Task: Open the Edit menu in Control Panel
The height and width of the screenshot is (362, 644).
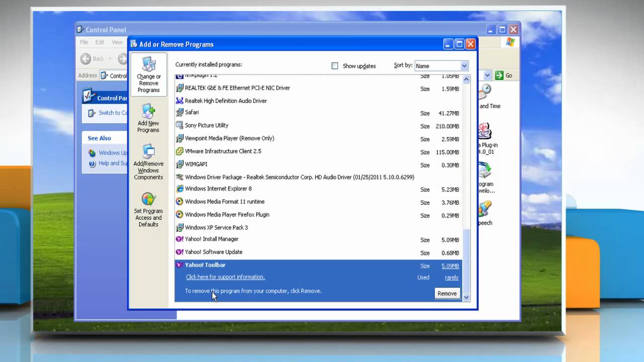Action: point(100,42)
